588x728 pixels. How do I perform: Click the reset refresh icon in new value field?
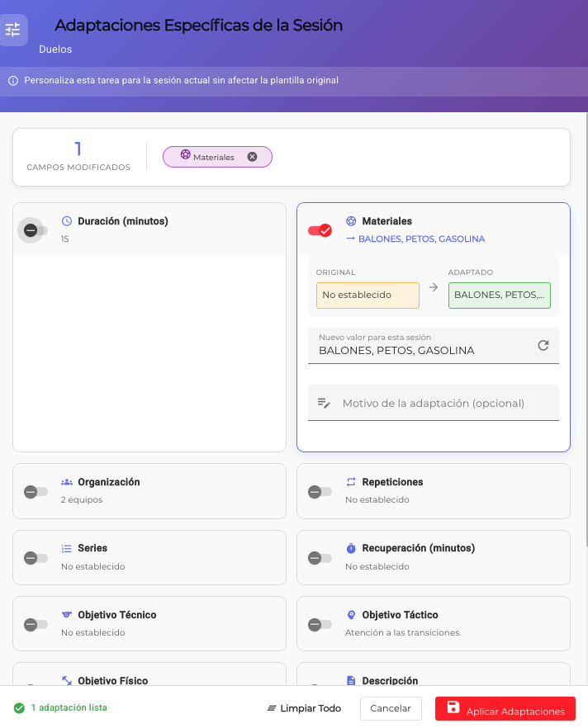tap(543, 345)
